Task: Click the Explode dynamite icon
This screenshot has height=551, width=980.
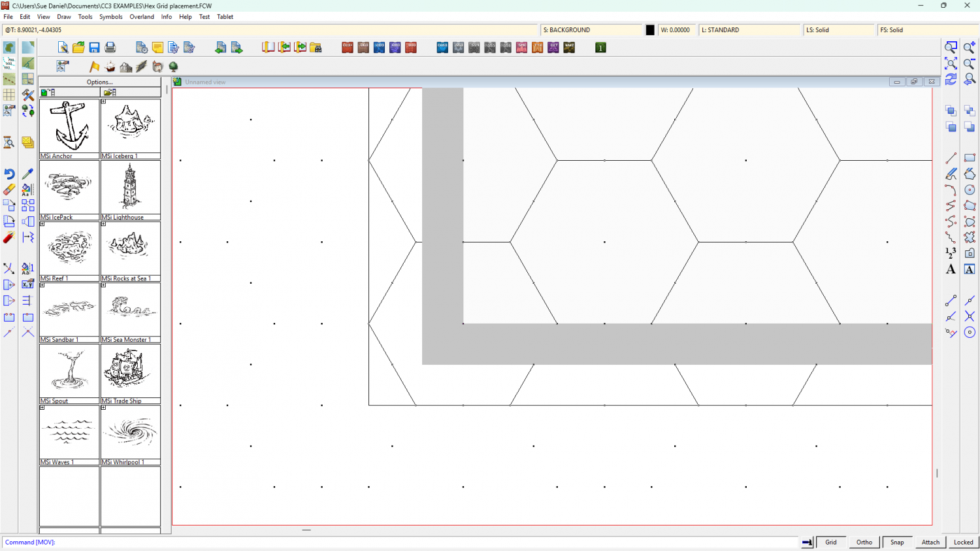Action: [9, 237]
